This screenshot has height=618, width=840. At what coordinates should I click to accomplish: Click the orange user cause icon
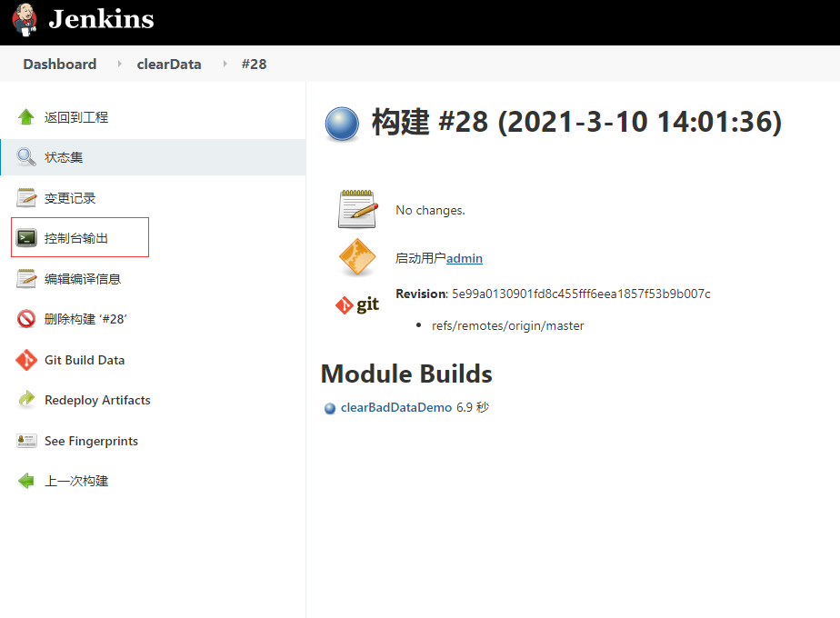click(357, 257)
